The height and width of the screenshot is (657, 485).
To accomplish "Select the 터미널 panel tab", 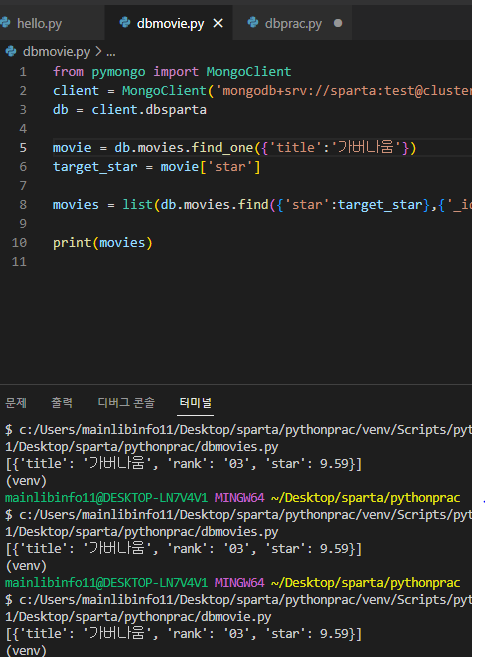I will click(195, 403).
